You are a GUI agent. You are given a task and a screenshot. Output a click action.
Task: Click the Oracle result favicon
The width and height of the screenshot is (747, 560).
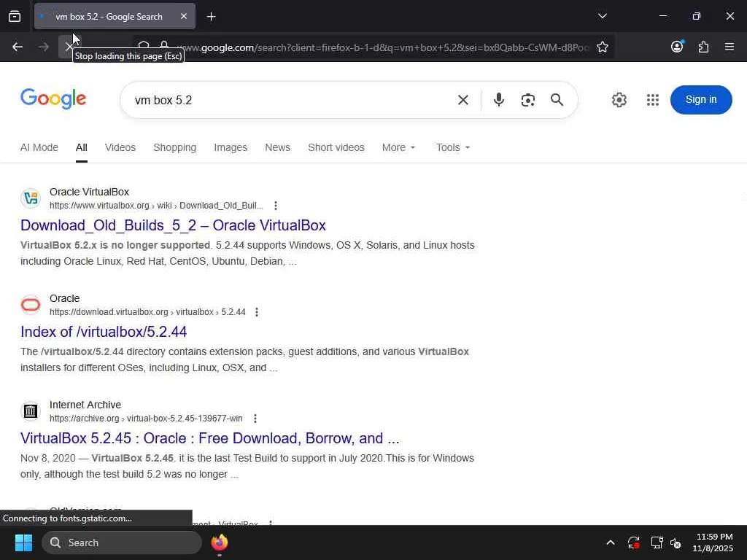[x=31, y=305]
